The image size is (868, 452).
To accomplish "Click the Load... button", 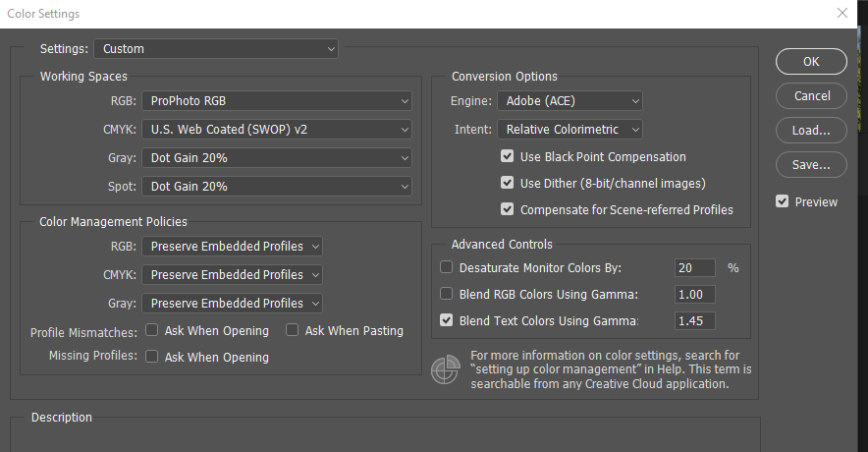I will point(811,130).
